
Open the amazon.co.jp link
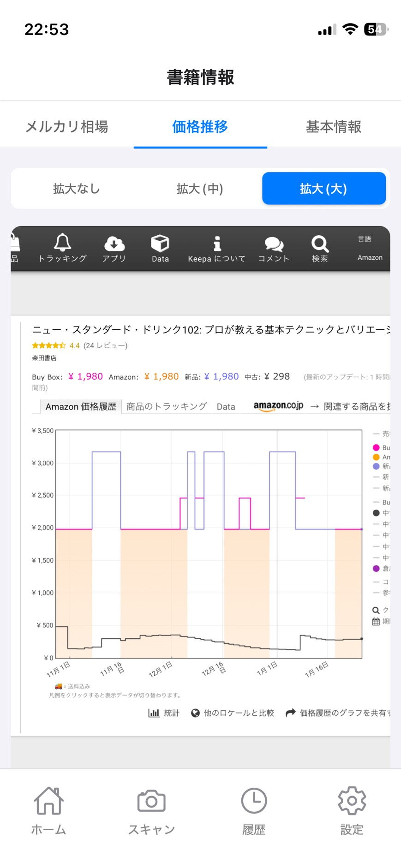click(x=278, y=406)
